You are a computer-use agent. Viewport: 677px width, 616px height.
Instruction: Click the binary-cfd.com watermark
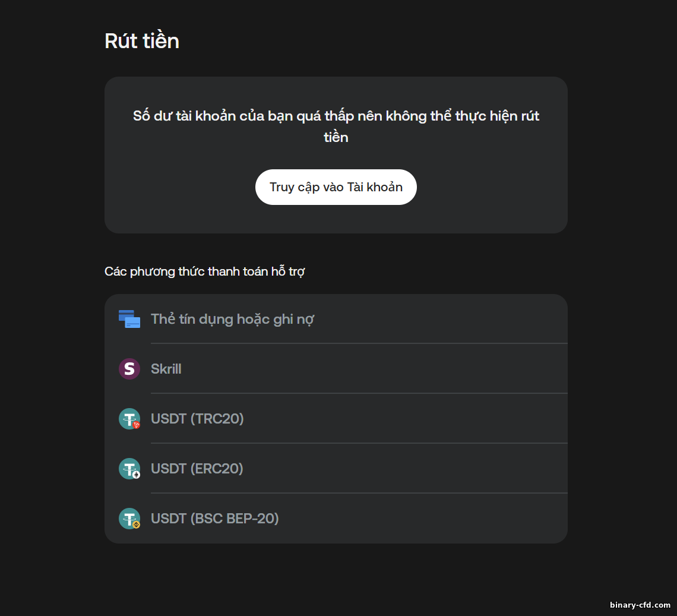pyautogui.click(x=640, y=605)
